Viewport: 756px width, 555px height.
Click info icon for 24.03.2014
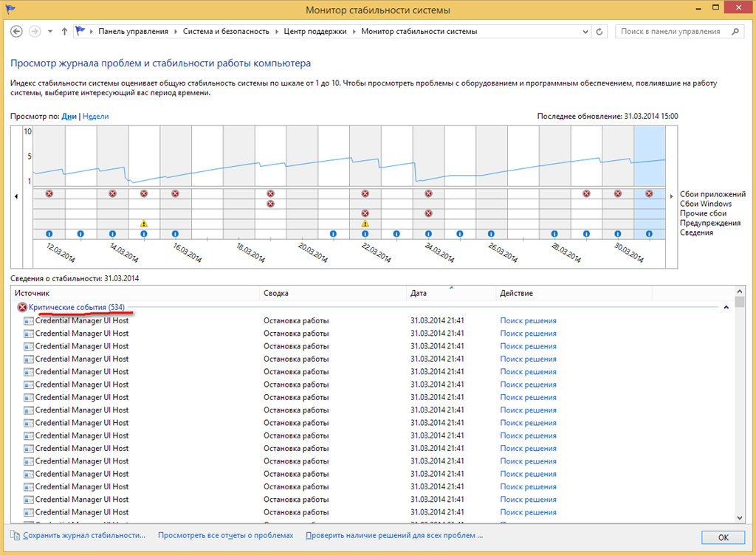click(x=428, y=234)
